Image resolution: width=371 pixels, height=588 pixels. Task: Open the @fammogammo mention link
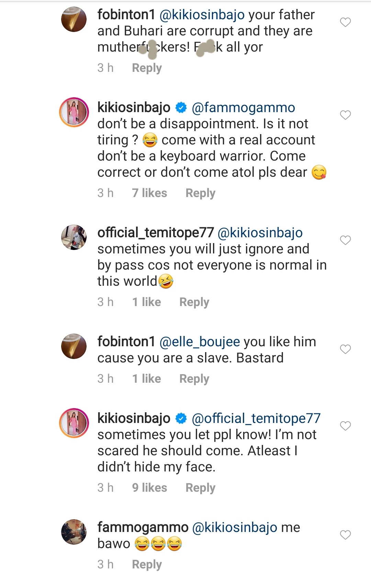[243, 108]
